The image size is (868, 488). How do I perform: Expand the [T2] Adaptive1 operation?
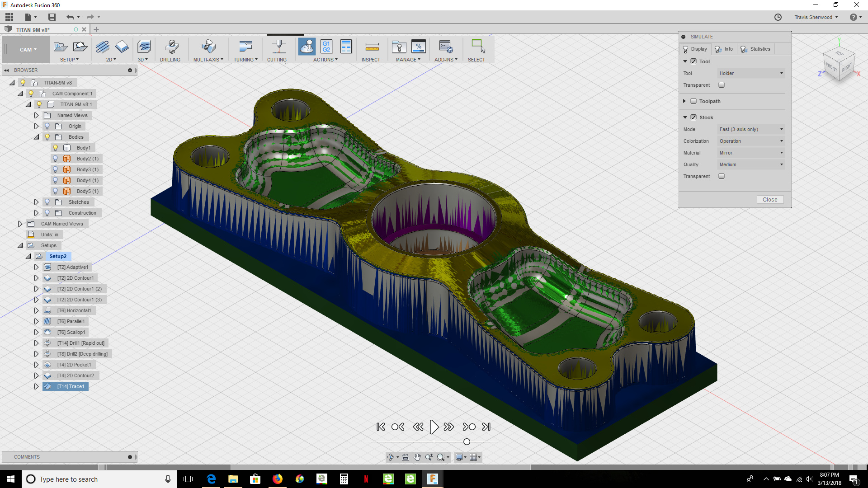pos(36,267)
